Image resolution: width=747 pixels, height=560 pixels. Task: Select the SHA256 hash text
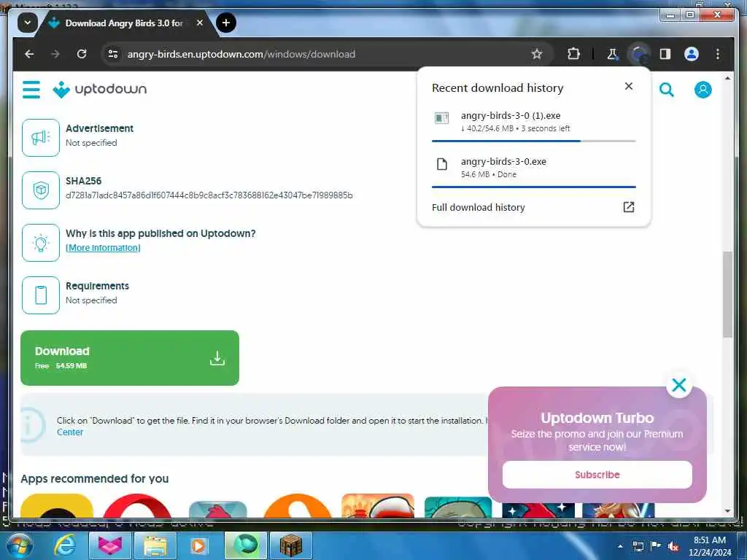coord(209,195)
